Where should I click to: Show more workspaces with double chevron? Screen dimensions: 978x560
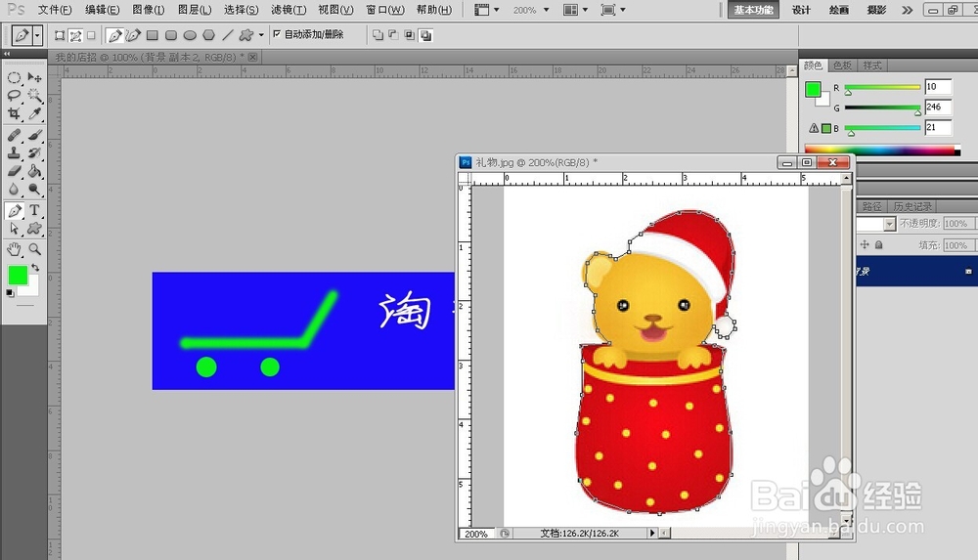[x=907, y=10]
